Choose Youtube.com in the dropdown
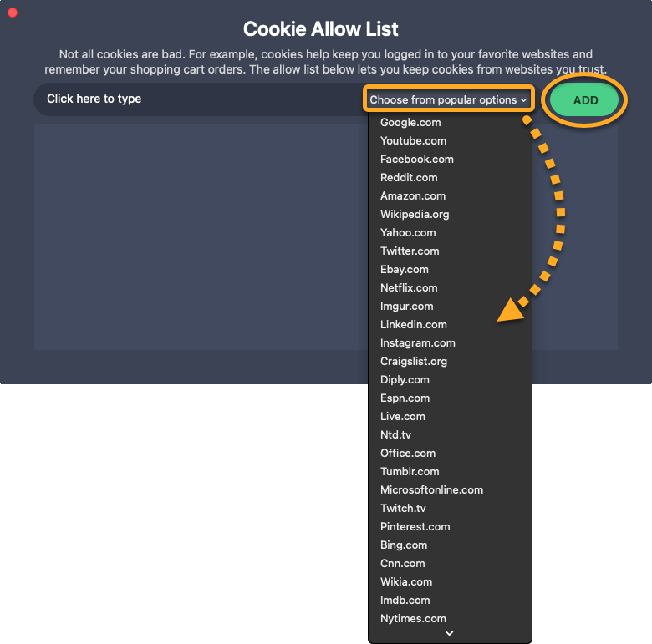 point(413,141)
